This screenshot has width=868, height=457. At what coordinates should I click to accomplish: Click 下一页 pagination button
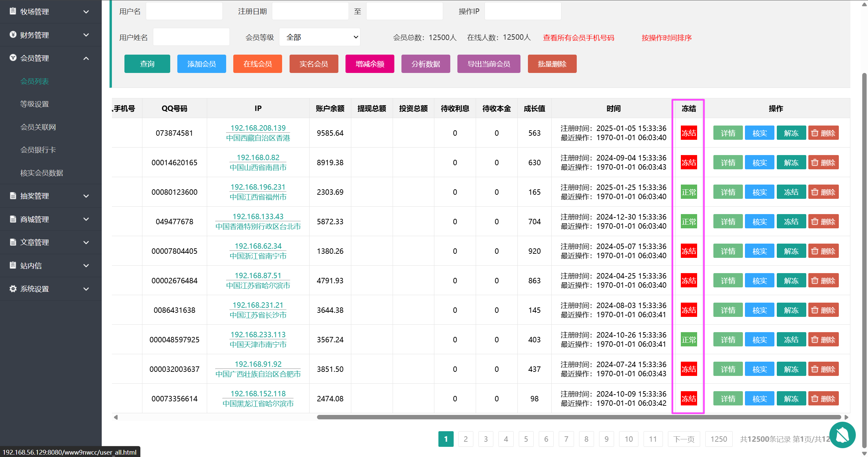click(684, 439)
